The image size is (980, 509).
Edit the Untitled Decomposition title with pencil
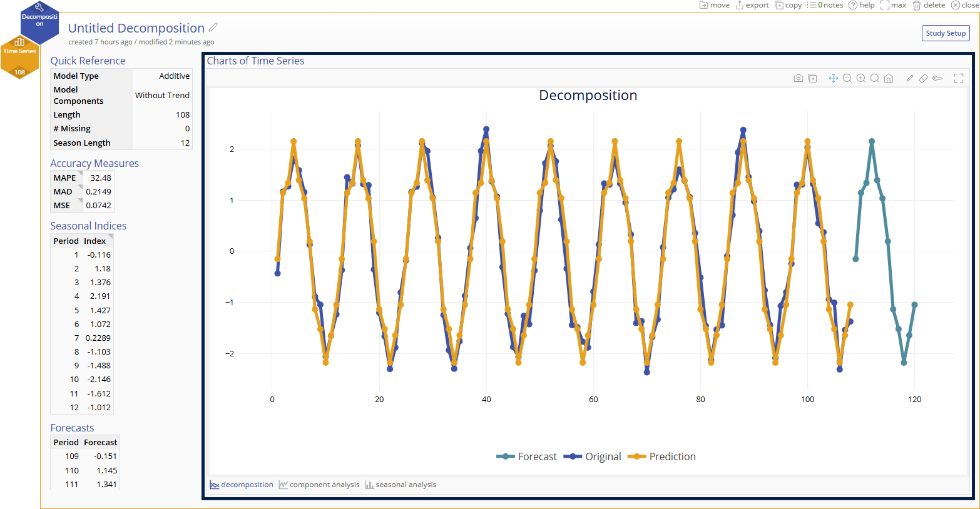tap(213, 28)
